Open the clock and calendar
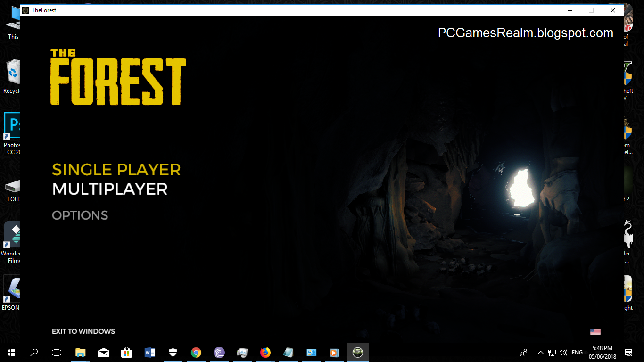Screen dimensions: 644x362 pyautogui.click(x=602, y=353)
